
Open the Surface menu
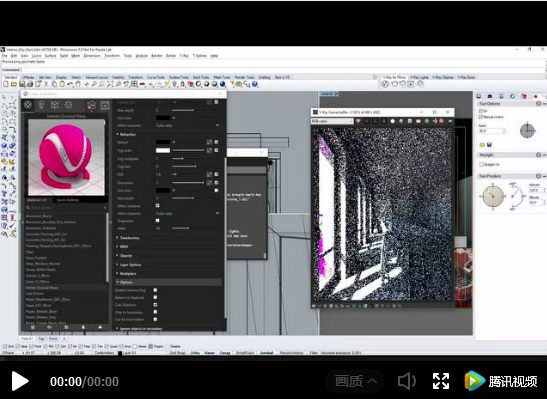click(x=51, y=56)
